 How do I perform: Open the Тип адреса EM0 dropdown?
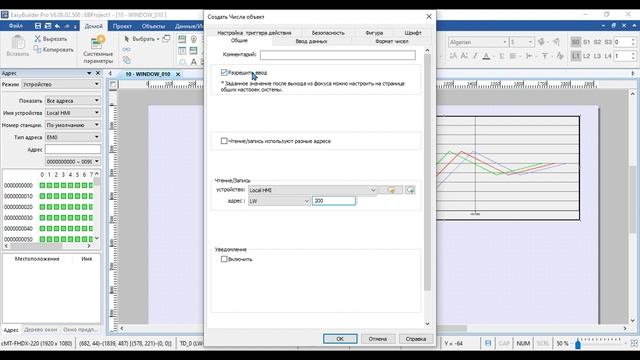(x=73, y=137)
